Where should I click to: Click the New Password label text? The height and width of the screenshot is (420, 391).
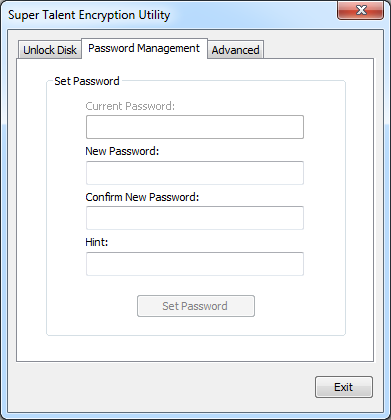pos(122,151)
